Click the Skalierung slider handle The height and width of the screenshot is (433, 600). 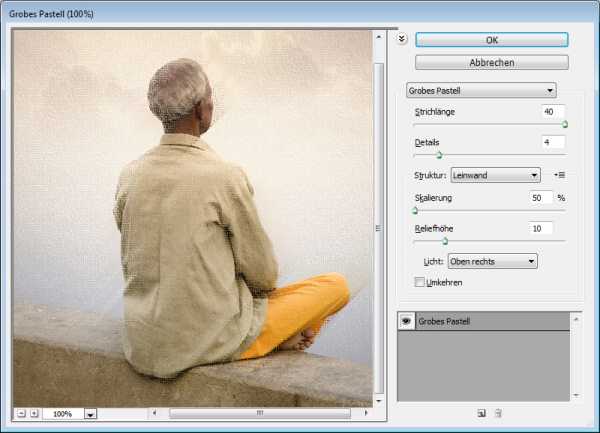click(415, 210)
